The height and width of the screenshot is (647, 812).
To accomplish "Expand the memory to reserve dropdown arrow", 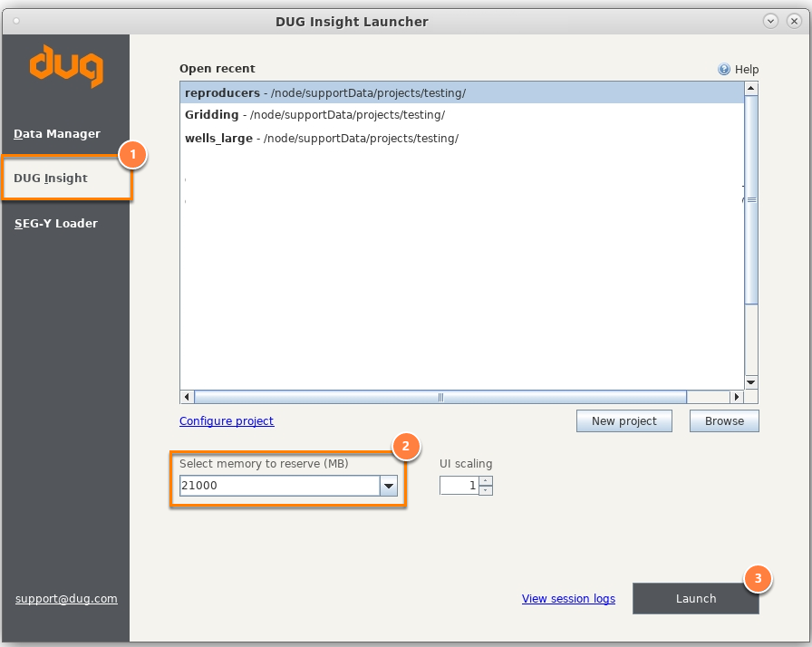I will click(389, 486).
